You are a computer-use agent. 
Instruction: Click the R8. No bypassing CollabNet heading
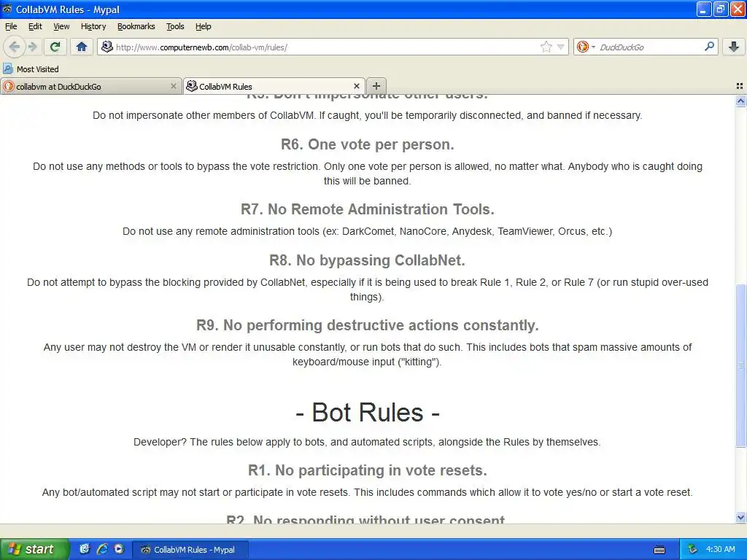click(x=368, y=260)
